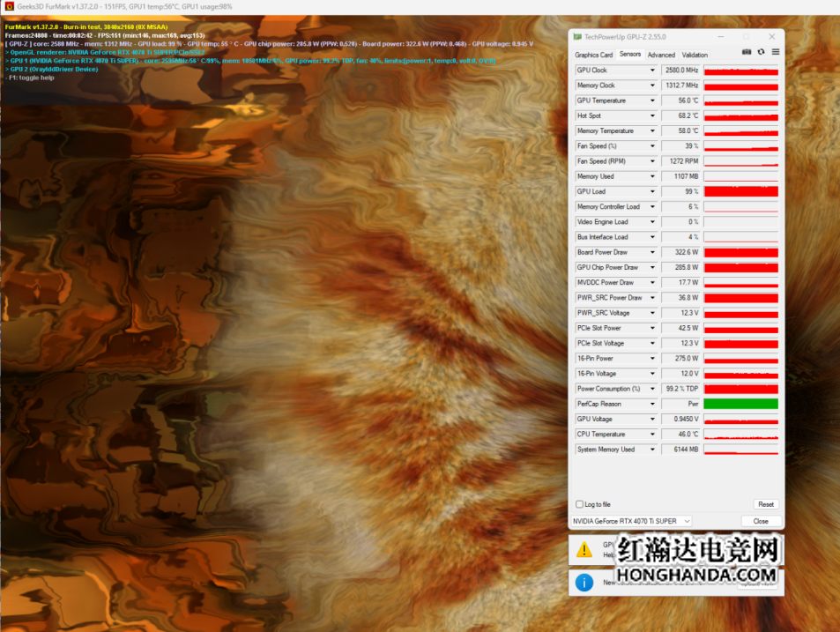Click the 1312.7 MHz Memory Clock value

pyautogui.click(x=680, y=86)
